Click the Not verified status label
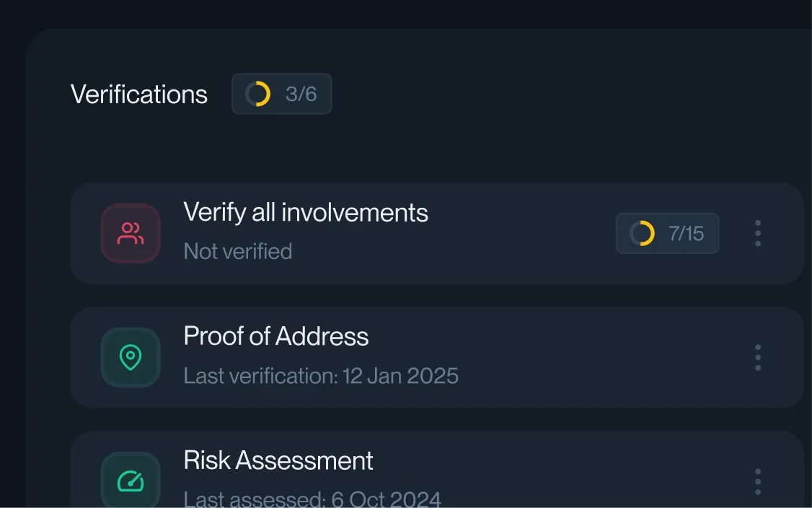This screenshot has height=508, width=812. (x=238, y=250)
